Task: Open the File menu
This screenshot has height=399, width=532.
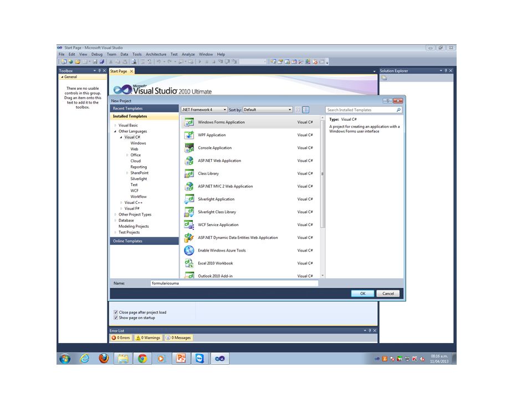Action: pyautogui.click(x=62, y=54)
